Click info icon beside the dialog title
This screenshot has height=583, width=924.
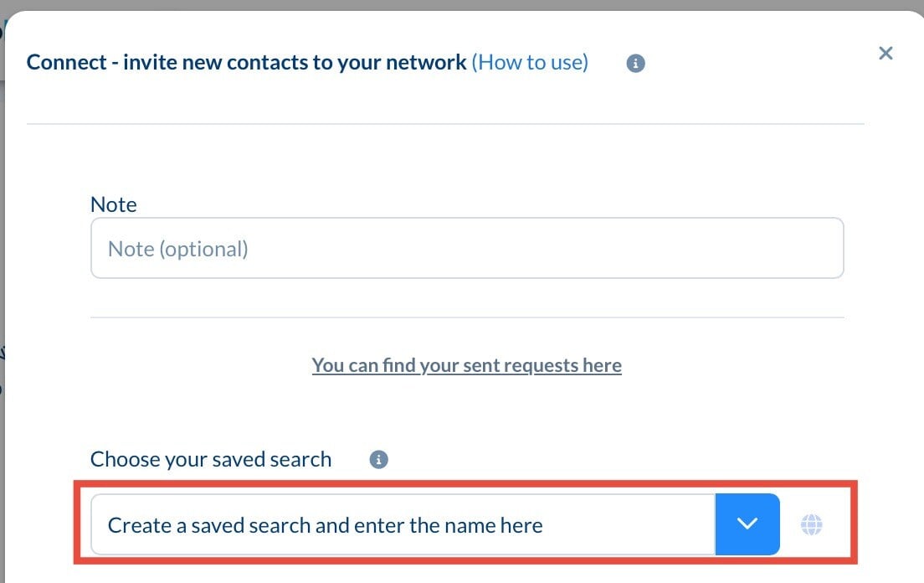(636, 64)
